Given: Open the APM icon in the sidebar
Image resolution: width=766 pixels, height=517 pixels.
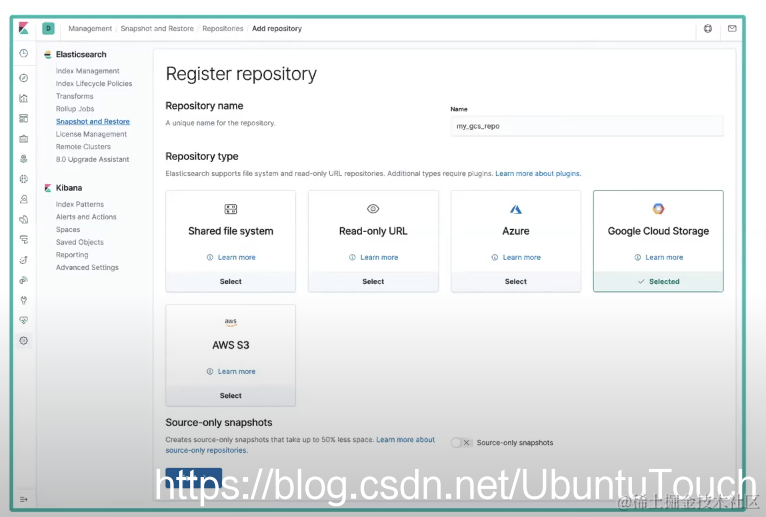Looking at the screenshot, I should 23,239.
